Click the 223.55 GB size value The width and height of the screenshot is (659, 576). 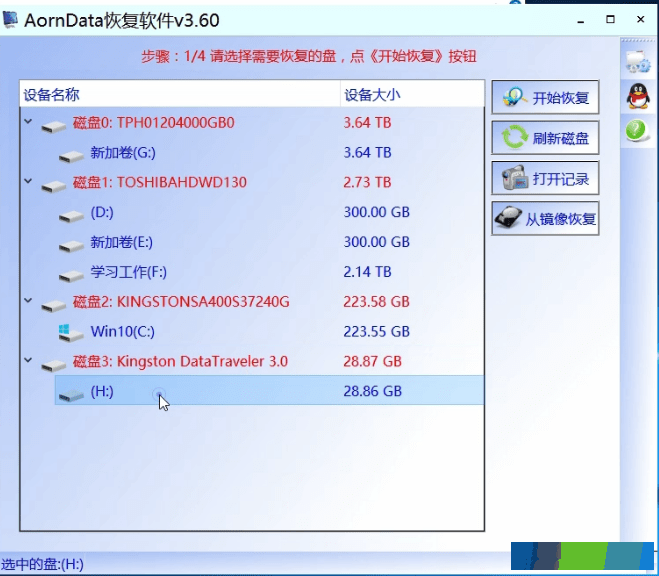376,331
